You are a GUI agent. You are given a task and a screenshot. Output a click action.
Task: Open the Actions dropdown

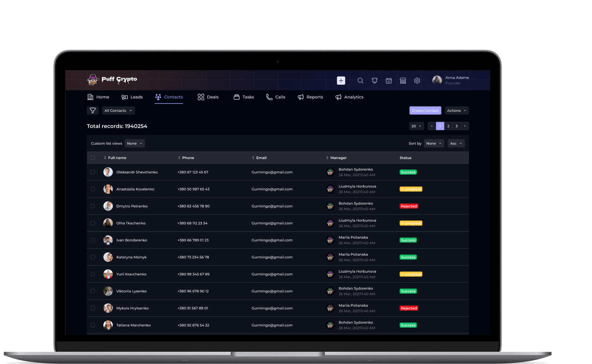(x=456, y=110)
